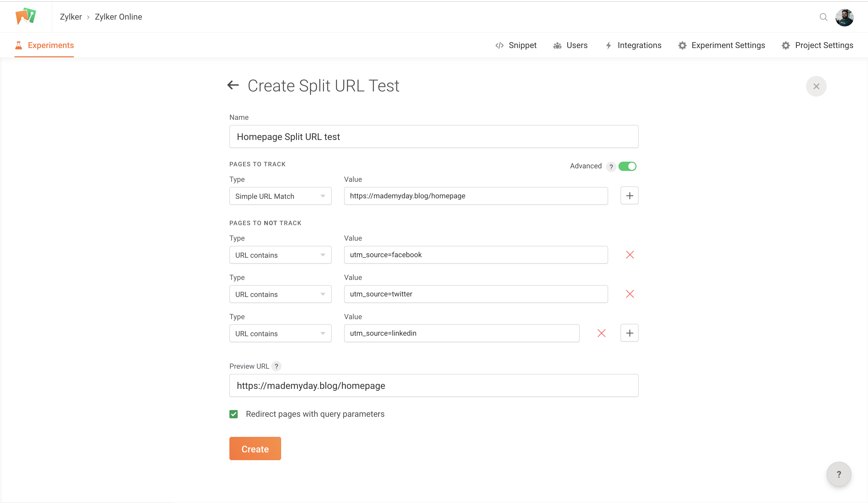
Task: Add another pages-to-not-track row with plus
Action: pos(629,333)
